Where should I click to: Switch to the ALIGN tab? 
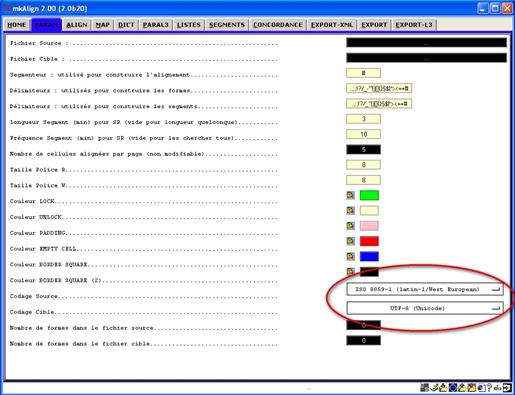pos(77,25)
